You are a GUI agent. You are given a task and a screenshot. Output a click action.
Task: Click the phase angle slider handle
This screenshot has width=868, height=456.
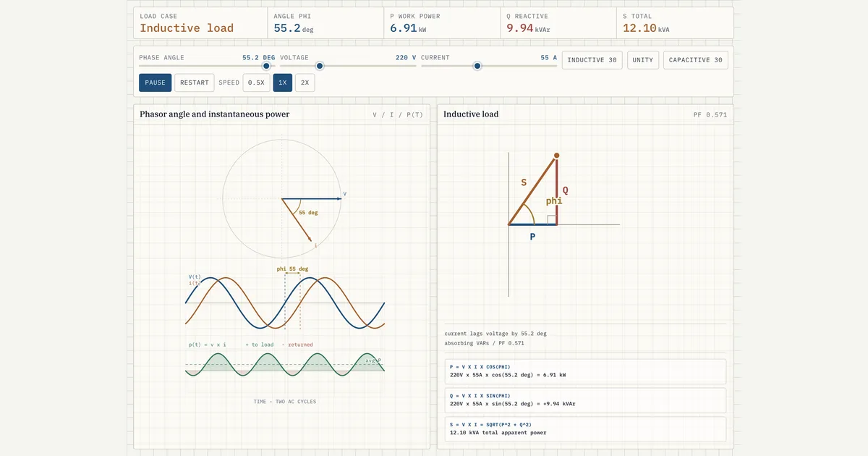(x=266, y=66)
